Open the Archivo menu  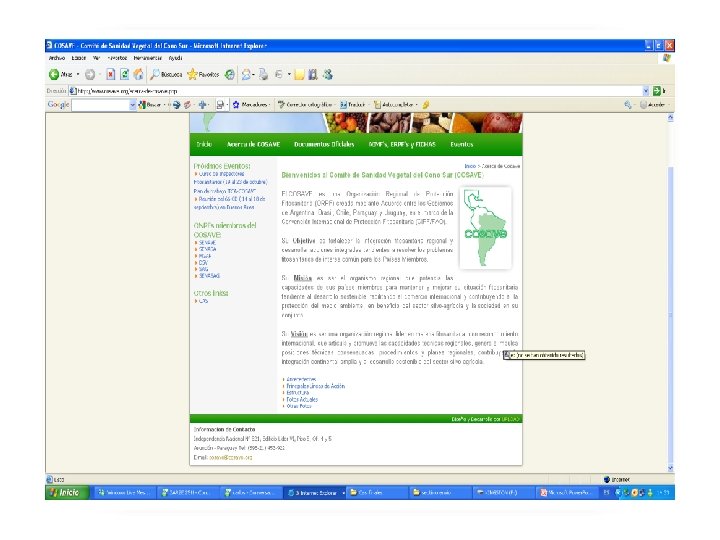(57, 58)
